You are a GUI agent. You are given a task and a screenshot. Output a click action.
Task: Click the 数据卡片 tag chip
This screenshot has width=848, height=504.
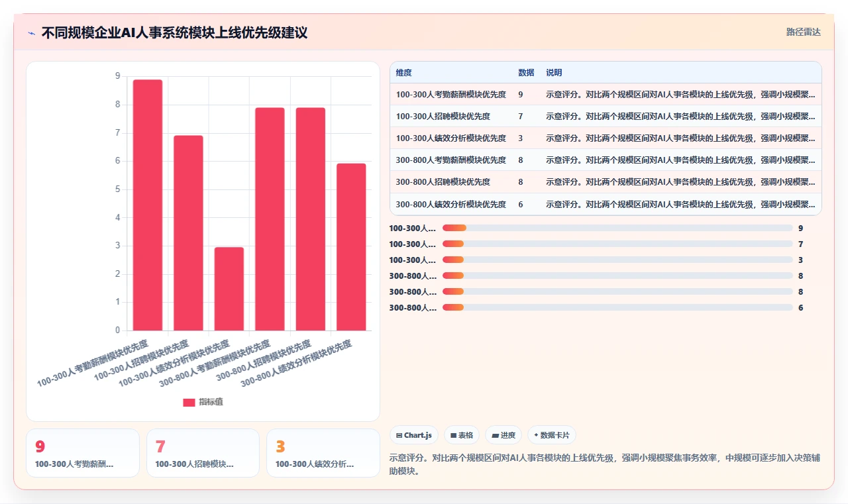pyautogui.click(x=552, y=435)
